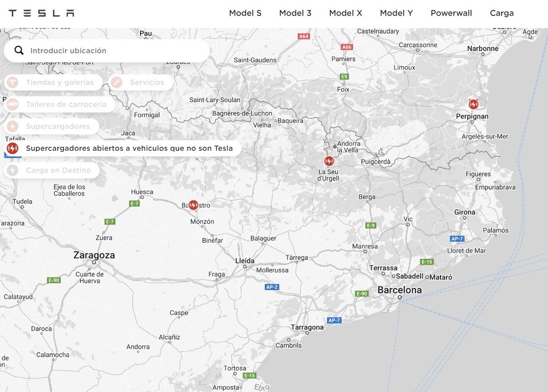Toggle the Servicios filter
The image size is (548, 392).
click(141, 82)
